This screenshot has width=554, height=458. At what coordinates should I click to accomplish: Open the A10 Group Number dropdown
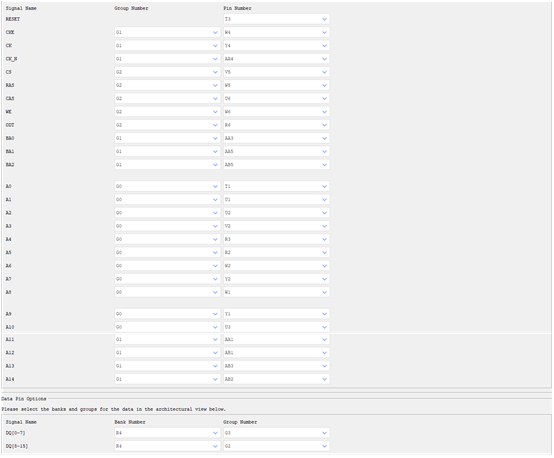tap(167, 328)
